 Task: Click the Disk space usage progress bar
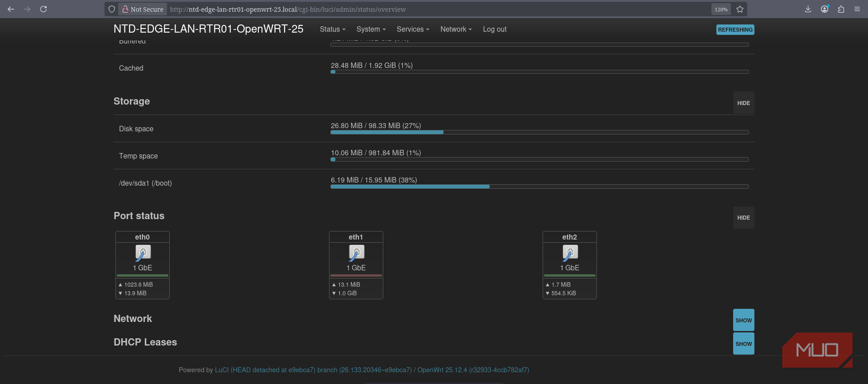[x=539, y=132]
